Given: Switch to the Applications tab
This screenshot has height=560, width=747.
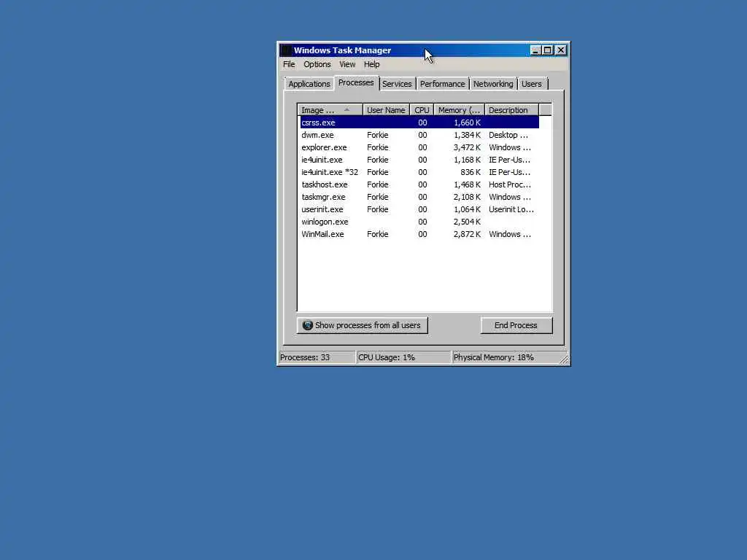Looking at the screenshot, I should click(x=309, y=84).
